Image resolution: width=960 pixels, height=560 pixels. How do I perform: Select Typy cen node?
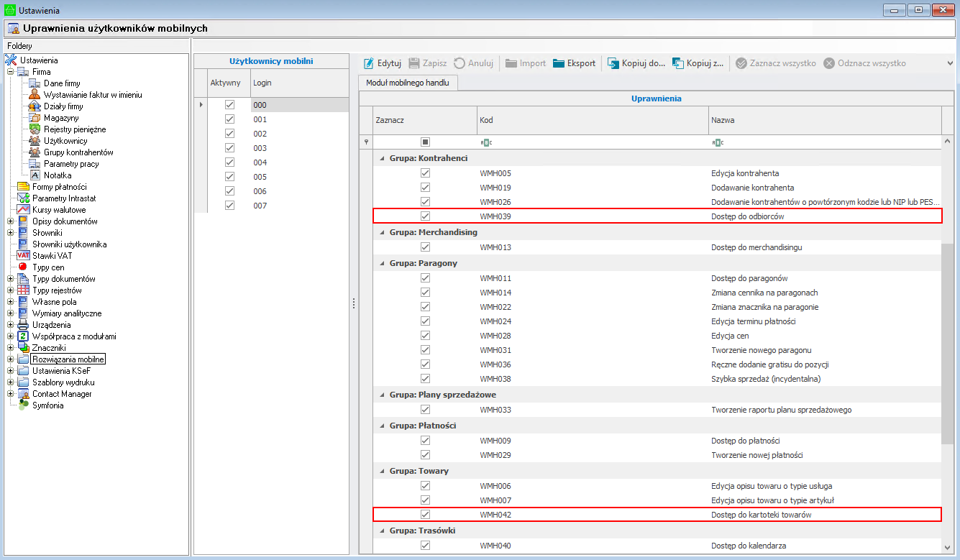(x=48, y=267)
